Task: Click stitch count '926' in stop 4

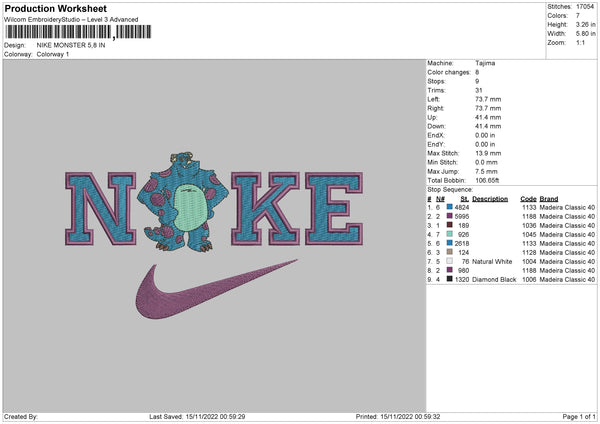Action: coord(463,234)
